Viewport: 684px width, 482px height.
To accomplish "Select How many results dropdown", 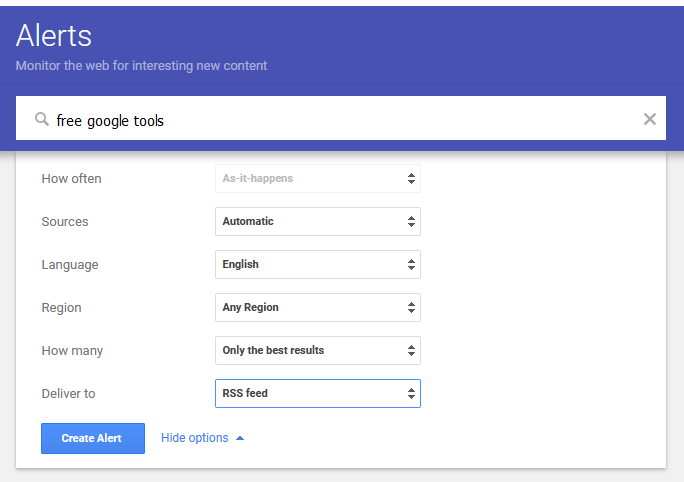I will [318, 350].
